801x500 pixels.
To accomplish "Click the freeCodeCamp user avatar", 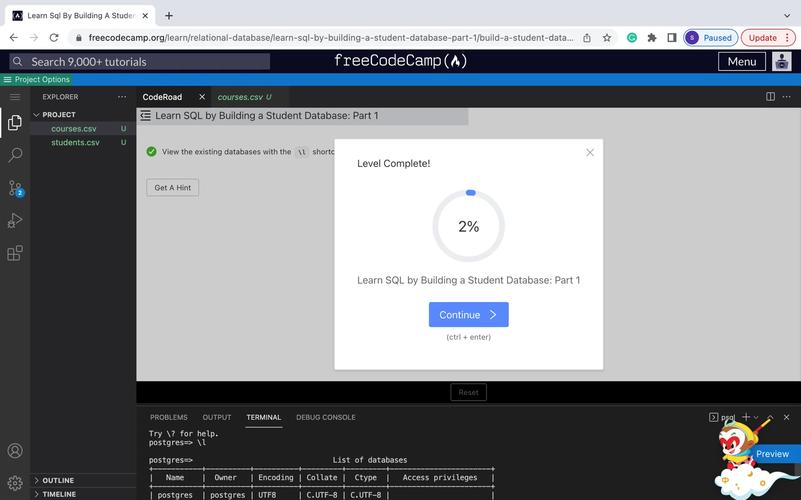I will click(x=782, y=61).
